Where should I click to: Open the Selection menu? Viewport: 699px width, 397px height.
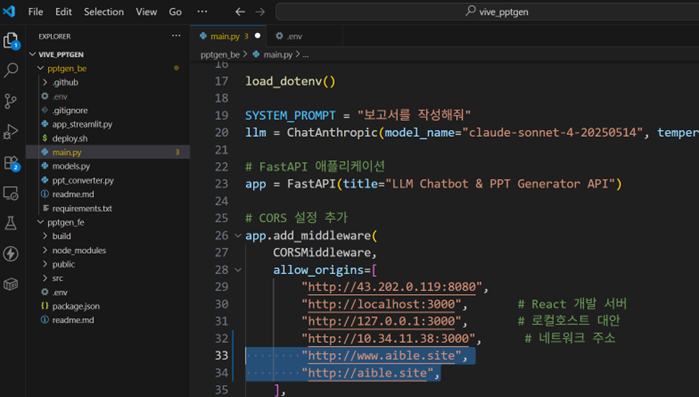click(x=104, y=12)
